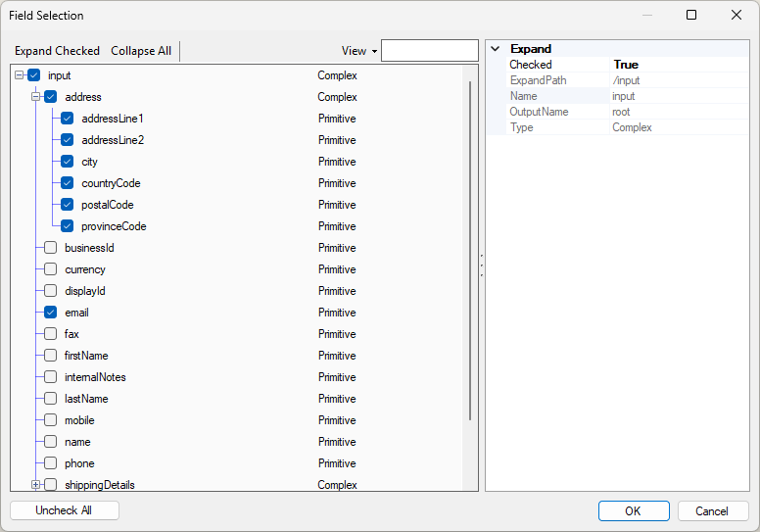Image resolution: width=760 pixels, height=532 pixels.
Task: Check the shippingDetails checkbox
Action: tap(50, 484)
